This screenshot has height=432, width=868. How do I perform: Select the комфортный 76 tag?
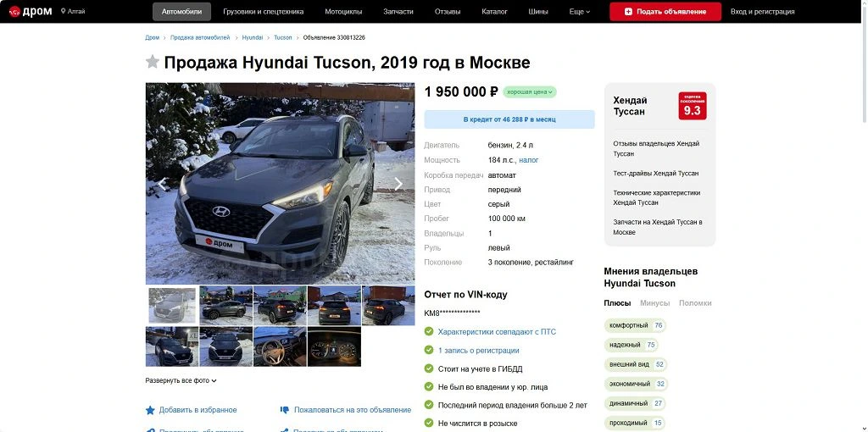coord(635,325)
